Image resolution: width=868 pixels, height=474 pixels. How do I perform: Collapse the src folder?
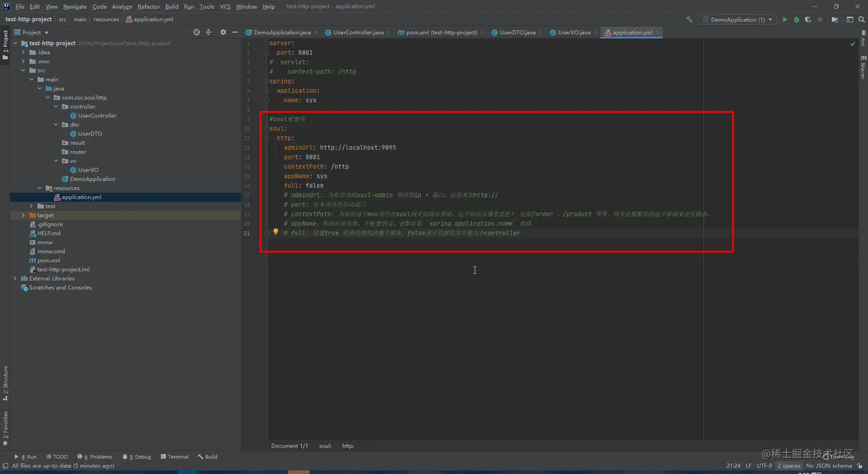point(24,70)
